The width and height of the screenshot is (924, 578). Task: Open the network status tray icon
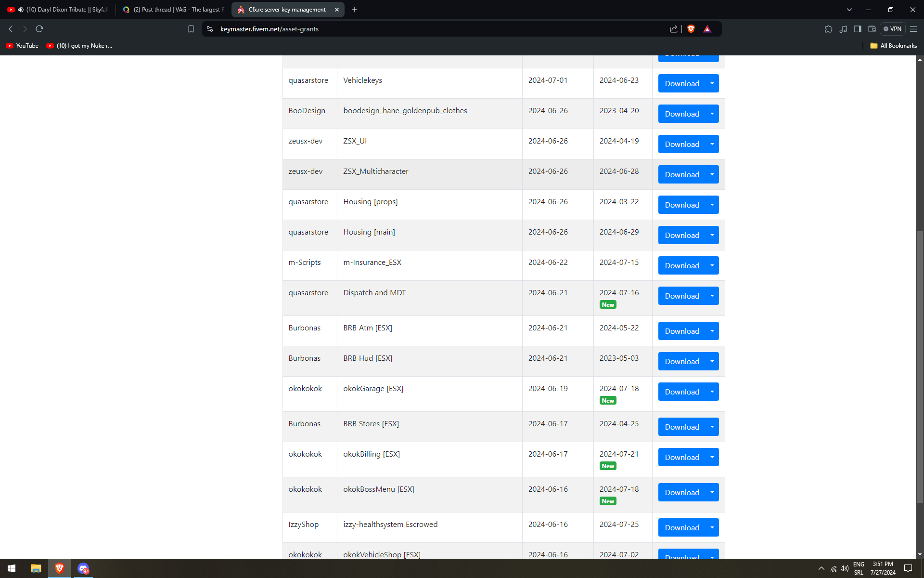(x=834, y=568)
